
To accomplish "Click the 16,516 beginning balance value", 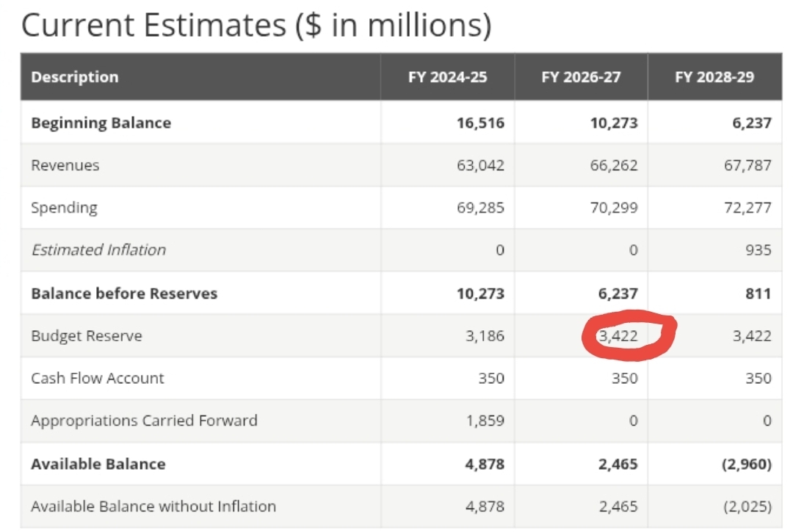I will click(x=480, y=123).
